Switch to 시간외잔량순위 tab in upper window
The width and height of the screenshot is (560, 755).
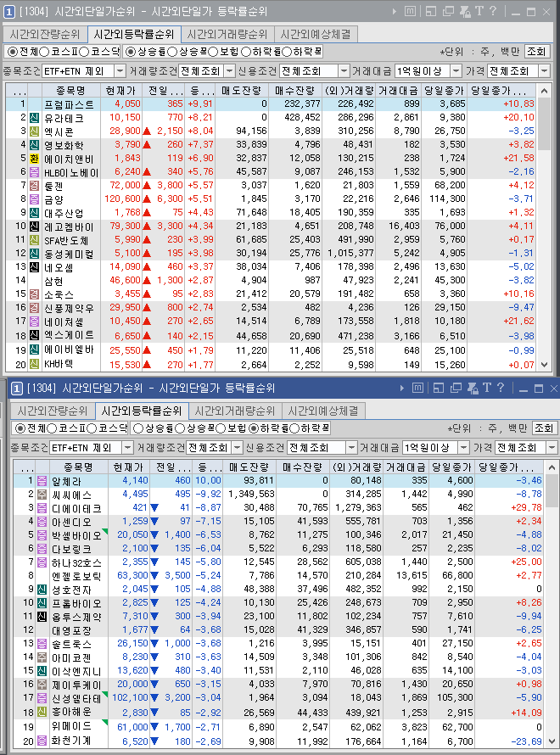coord(45,35)
